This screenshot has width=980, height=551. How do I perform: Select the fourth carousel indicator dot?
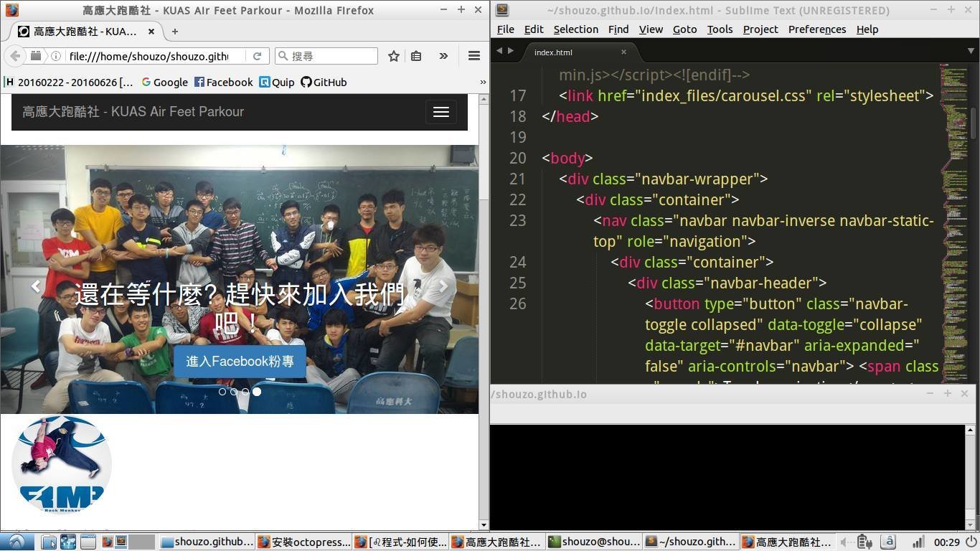[x=257, y=392]
